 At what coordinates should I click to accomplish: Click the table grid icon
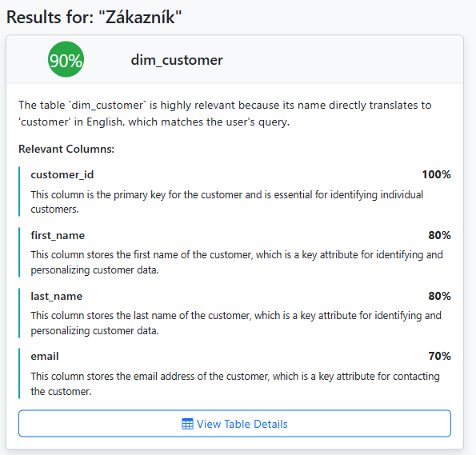pyautogui.click(x=187, y=424)
